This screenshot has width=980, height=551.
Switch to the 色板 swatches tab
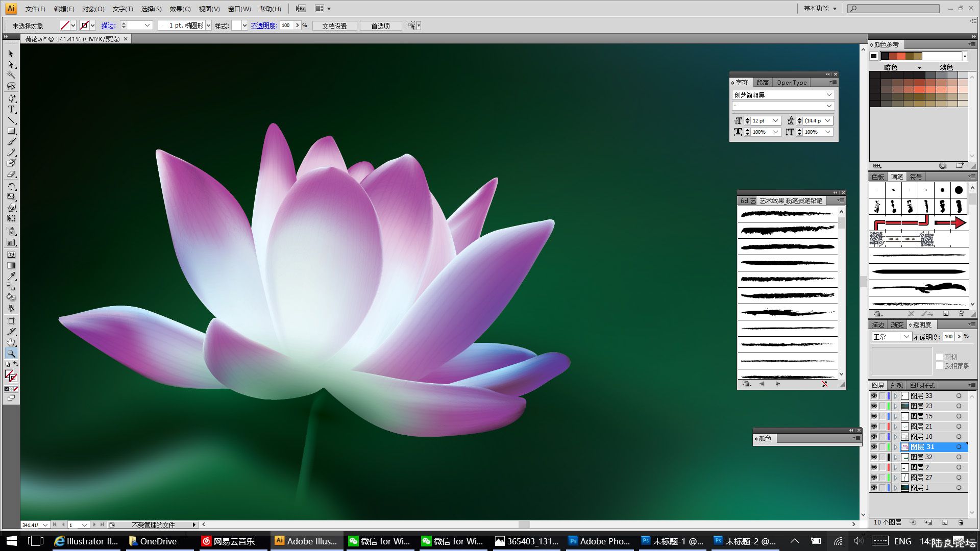[x=878, y=177]
